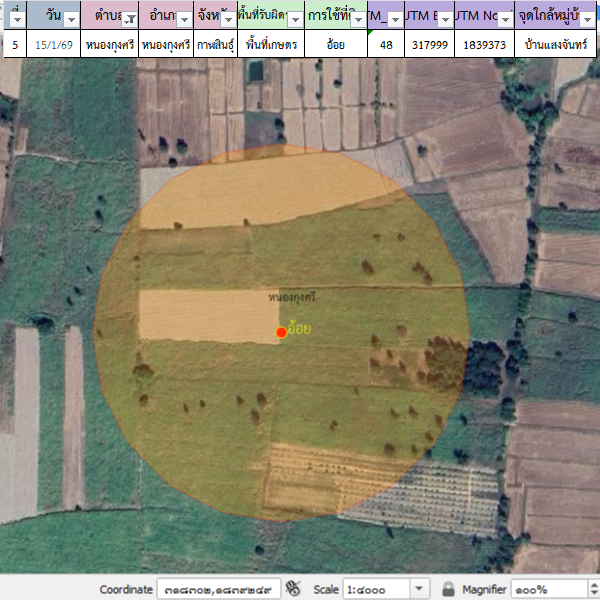The width and height of the screenshot is (600, 600).
Task: Open the filter arrow on จังหวัด column
Action: click(227, 20)
